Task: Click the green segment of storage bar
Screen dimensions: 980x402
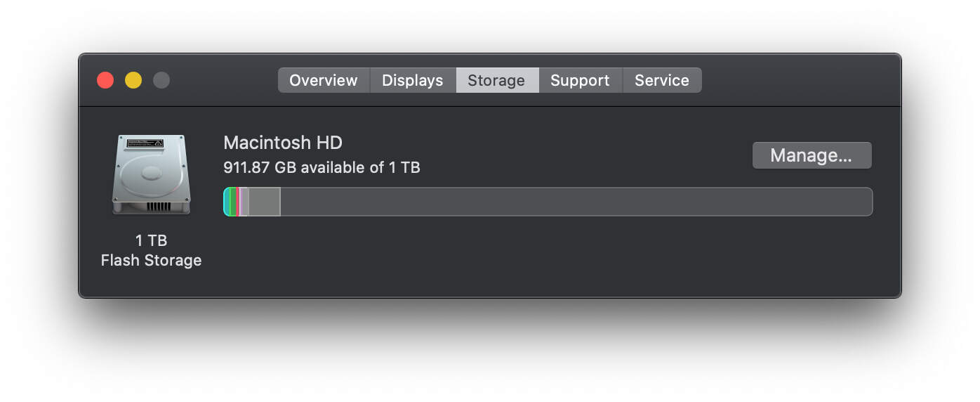Action: click(x=232, y=202)
